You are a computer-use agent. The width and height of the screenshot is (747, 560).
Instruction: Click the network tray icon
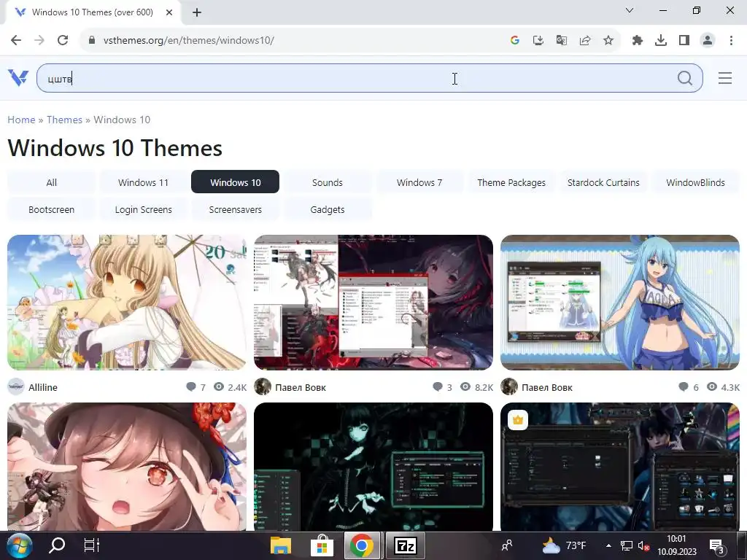(626, 545)
